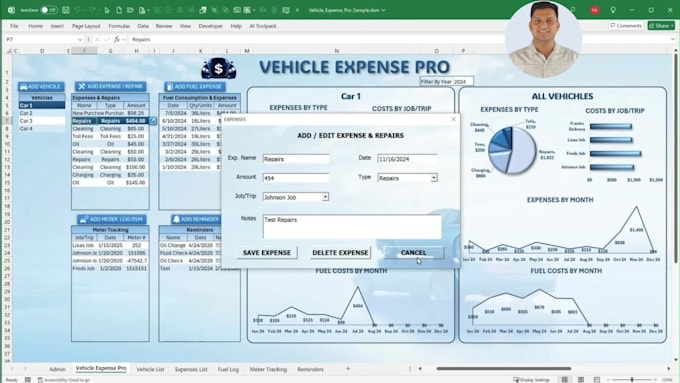Click the ADD FUEL EXPENSE button
The image size is (680, 383).
pyautogui.click(x=195, y=86)
